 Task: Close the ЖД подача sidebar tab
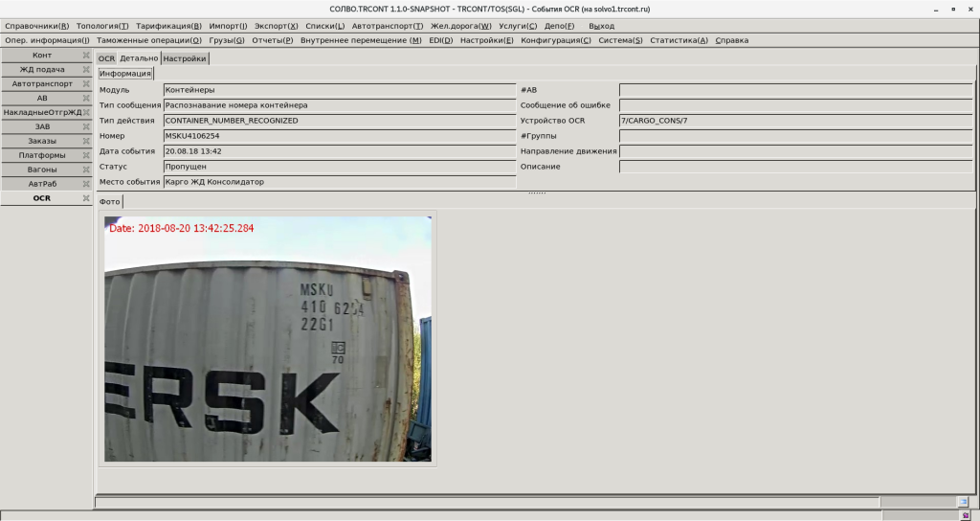[86, 69]
